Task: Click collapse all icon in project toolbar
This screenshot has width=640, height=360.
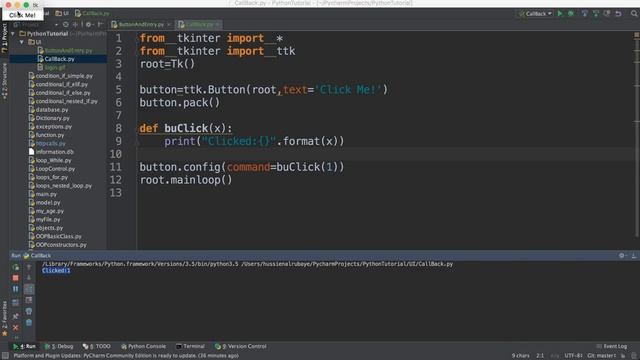Action: click(x=76, y=24)
